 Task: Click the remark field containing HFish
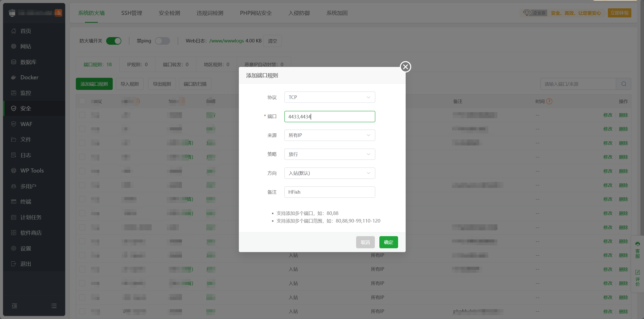[329, 192]
